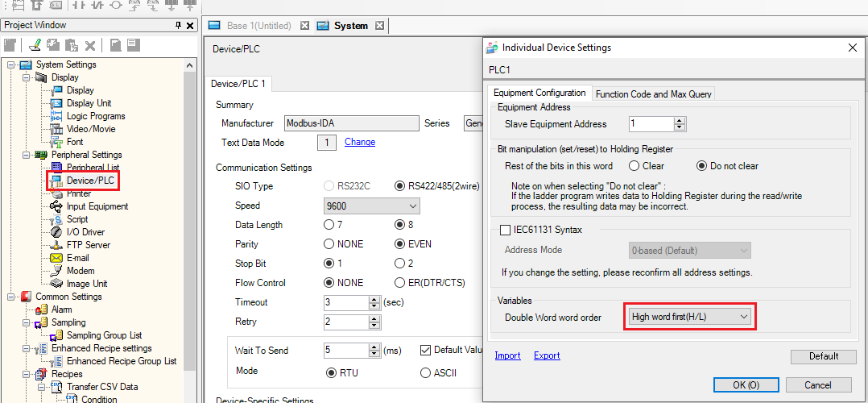Enable the IEC61131 Syntax checkbox

[x=505, y=230]
